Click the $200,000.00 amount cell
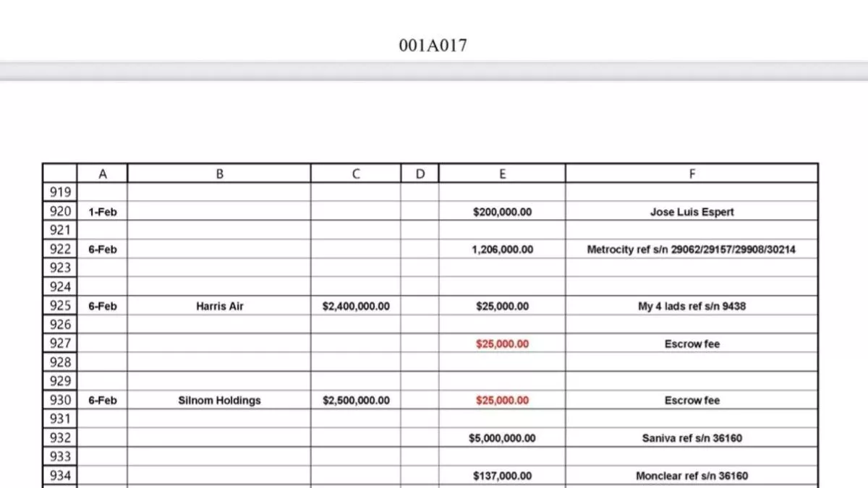This screenshot has width=868, height=488. (x=502, y=212)
